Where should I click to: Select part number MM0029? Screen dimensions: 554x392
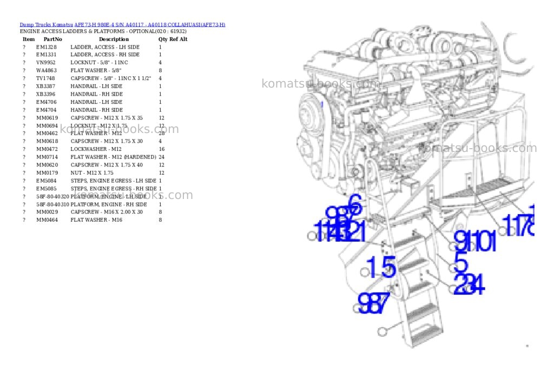[x=47, y=212]
